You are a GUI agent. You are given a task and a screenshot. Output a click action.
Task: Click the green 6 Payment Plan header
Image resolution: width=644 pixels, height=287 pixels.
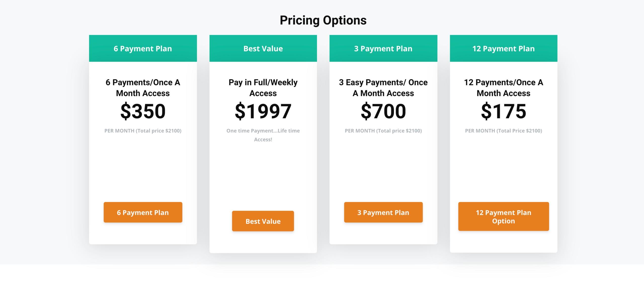point(143,48)
